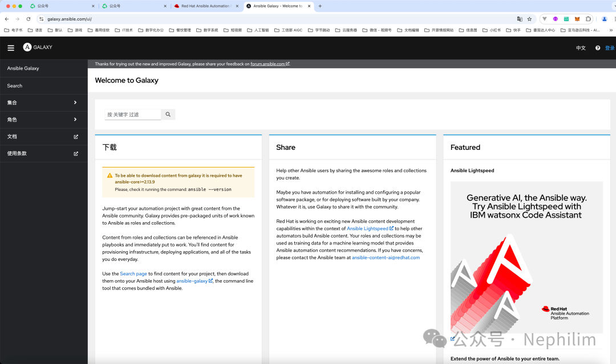The width and height of the screenshot is (616, 364).
Task: Open the help question-mark icon
Action: tap(598, 48)
